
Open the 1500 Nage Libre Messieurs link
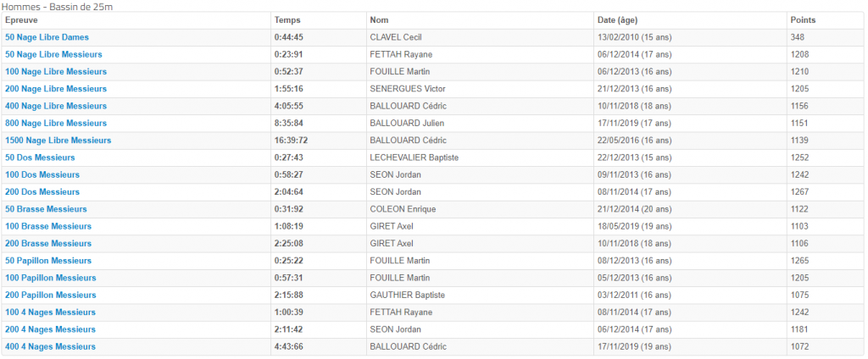(58, 141)
